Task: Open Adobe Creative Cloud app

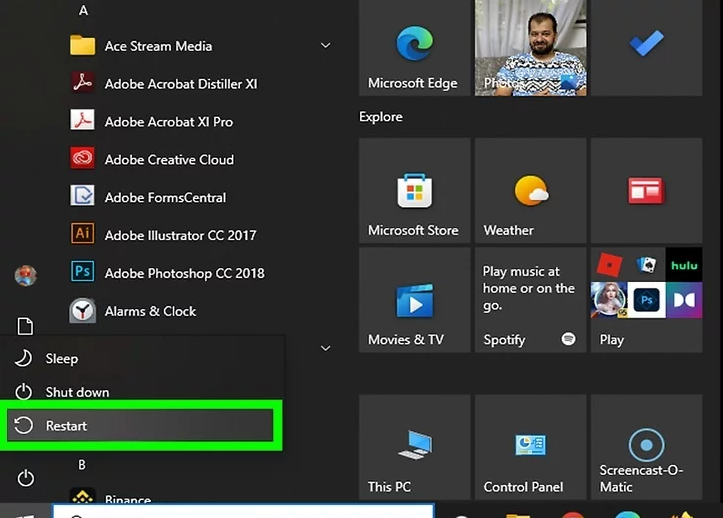Action: 168,159
